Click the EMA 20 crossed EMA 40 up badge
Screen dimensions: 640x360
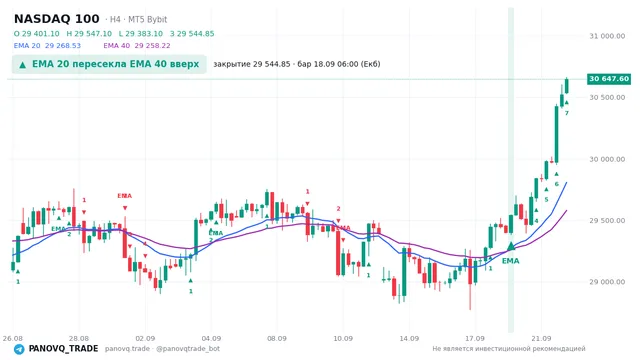tap(109, 64)
